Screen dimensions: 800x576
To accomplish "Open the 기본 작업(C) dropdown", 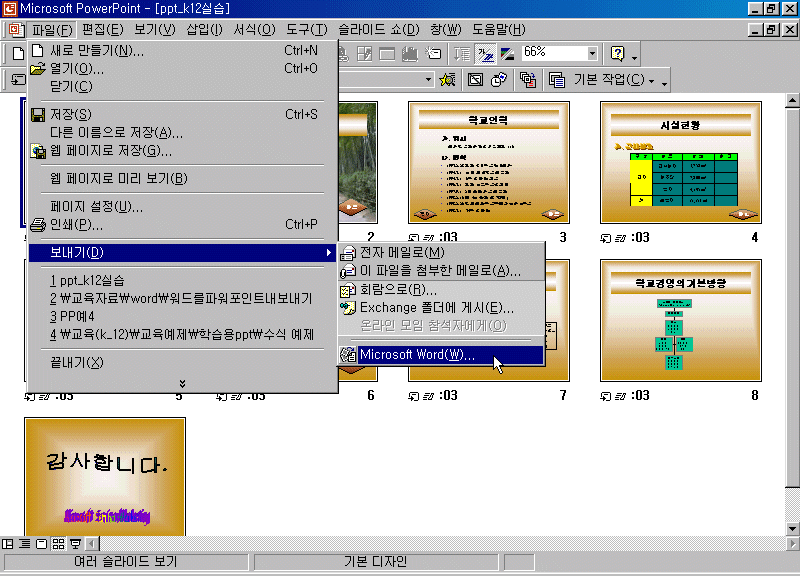I will click(x=614, y=80).
